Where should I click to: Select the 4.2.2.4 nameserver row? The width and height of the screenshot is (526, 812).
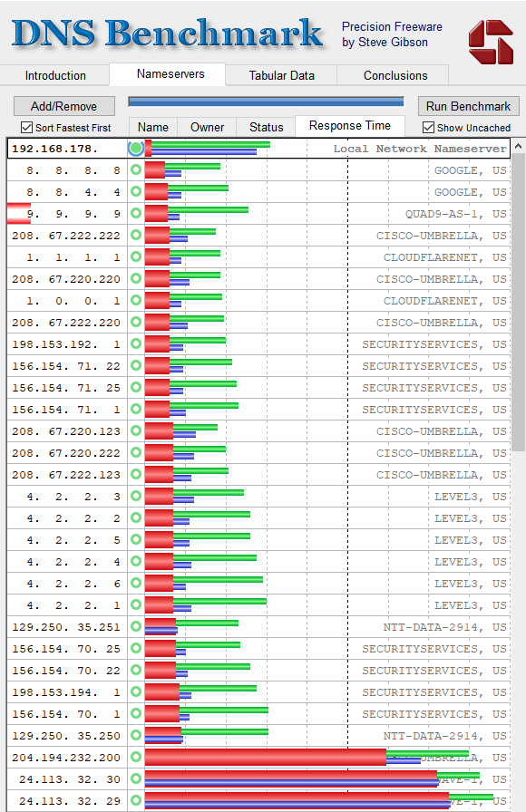258,561
